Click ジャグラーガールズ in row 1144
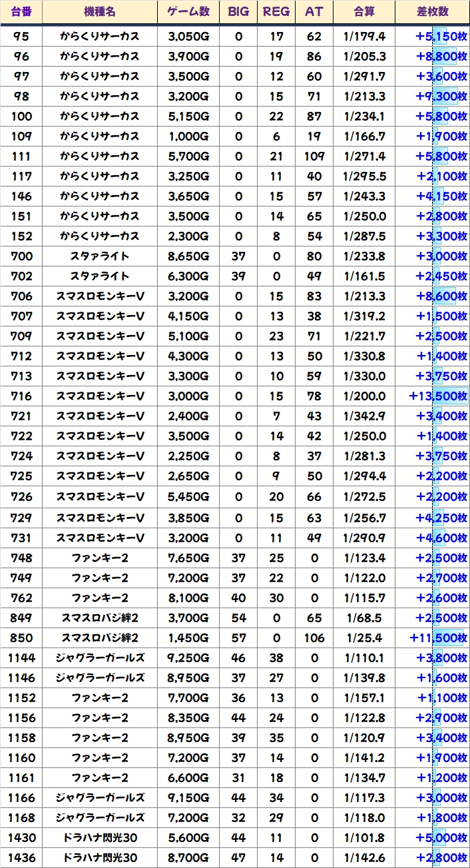This screenshot has height=868, width=470. click(100, 657)
